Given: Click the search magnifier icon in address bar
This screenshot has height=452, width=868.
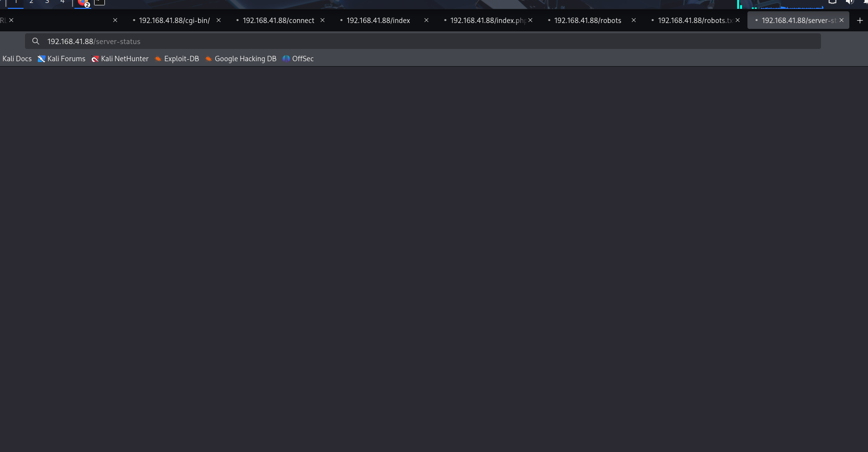Looking at the screenshot, I should [36, 42].
